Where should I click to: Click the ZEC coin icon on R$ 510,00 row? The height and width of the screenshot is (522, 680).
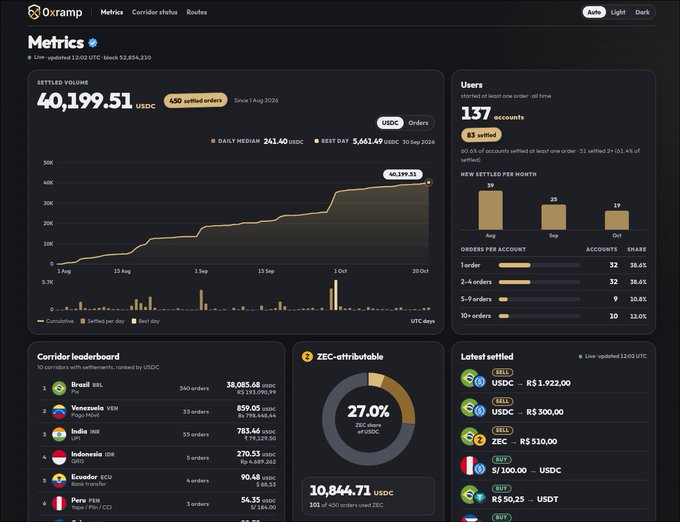[479, 440]
